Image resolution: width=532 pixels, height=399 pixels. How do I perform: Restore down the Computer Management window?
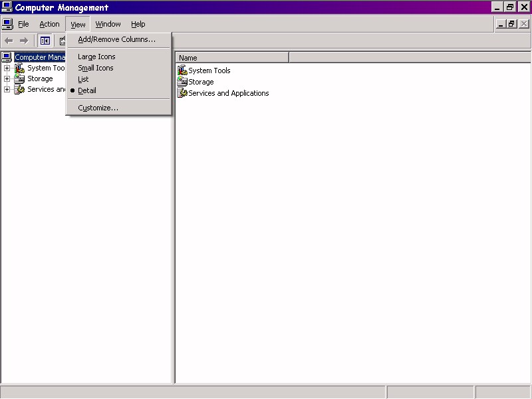point(509,7)
